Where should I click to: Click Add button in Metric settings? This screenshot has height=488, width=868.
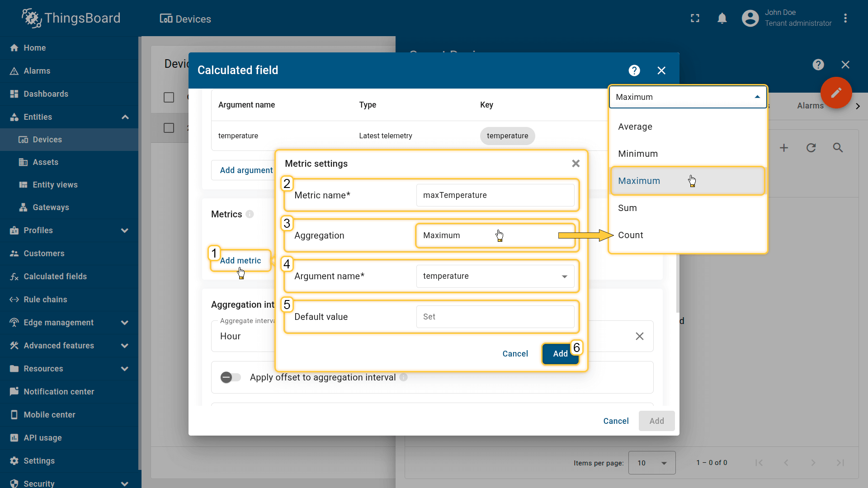[560, 354]
